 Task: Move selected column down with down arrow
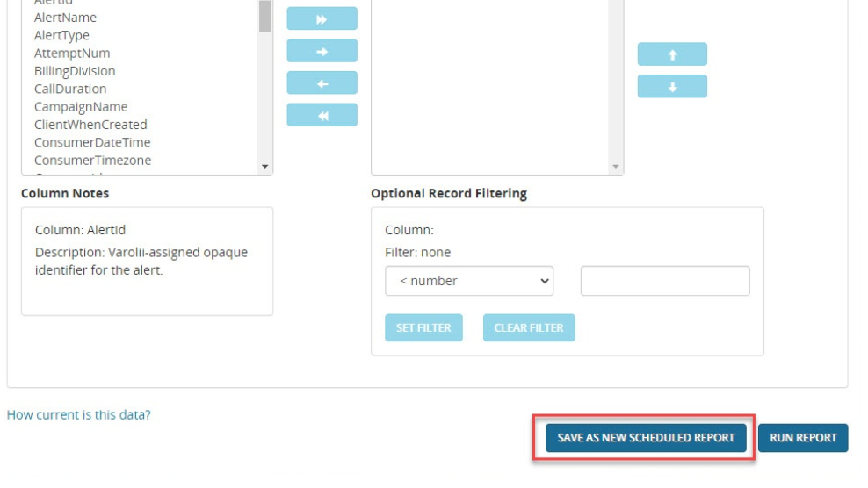pos(672,87)
